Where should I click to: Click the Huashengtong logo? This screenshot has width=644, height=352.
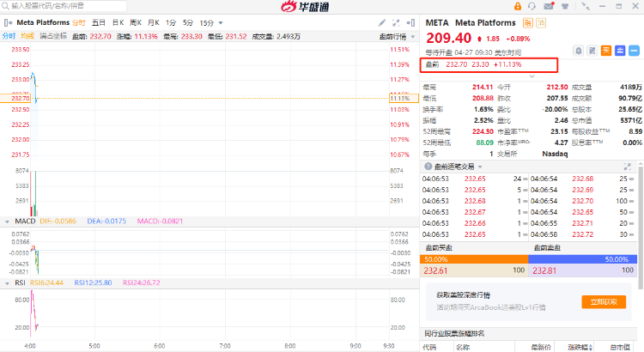coord(305,6)
